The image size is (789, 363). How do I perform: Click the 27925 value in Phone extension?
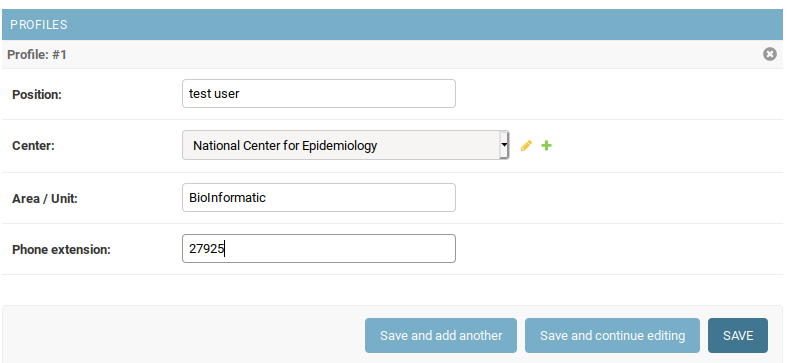[206, 248]
